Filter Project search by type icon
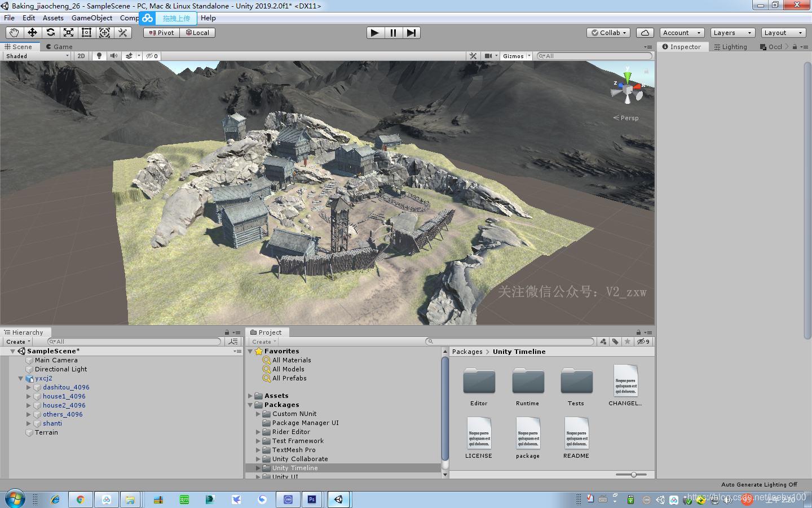 coord(603,341)
